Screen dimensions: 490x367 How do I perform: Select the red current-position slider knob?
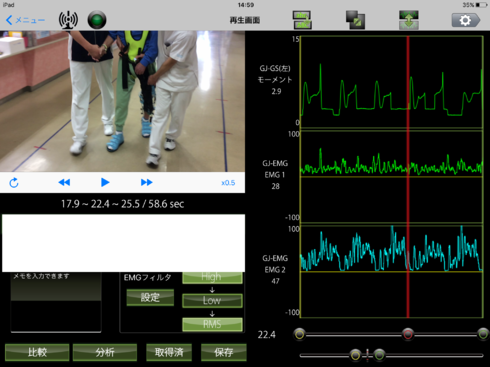pyautogui.click(x=408, y=334)
